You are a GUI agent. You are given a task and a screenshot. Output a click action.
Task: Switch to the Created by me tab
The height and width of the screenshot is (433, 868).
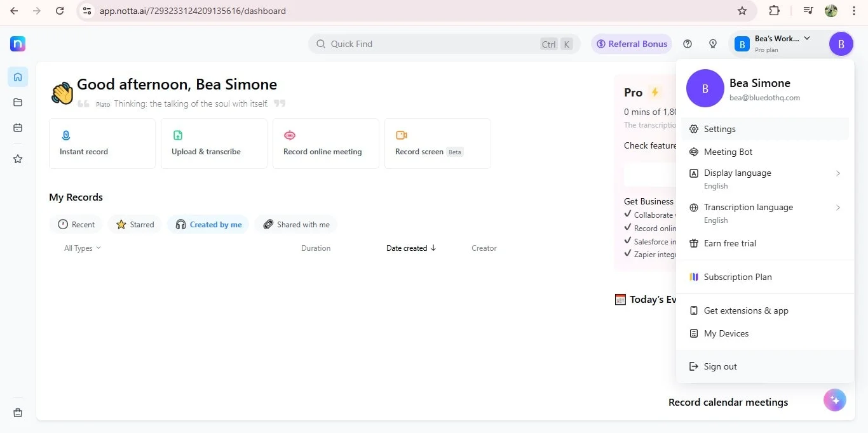208,224
